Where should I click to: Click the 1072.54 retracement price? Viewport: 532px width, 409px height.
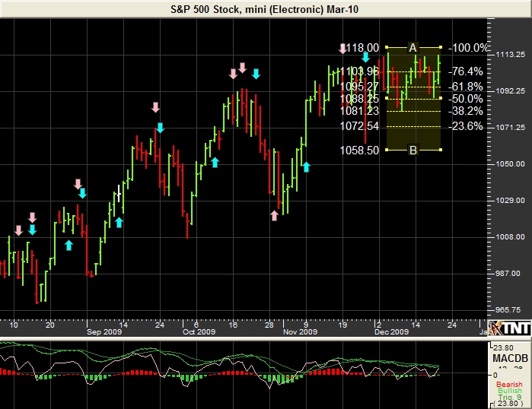[x=360, y=126]
